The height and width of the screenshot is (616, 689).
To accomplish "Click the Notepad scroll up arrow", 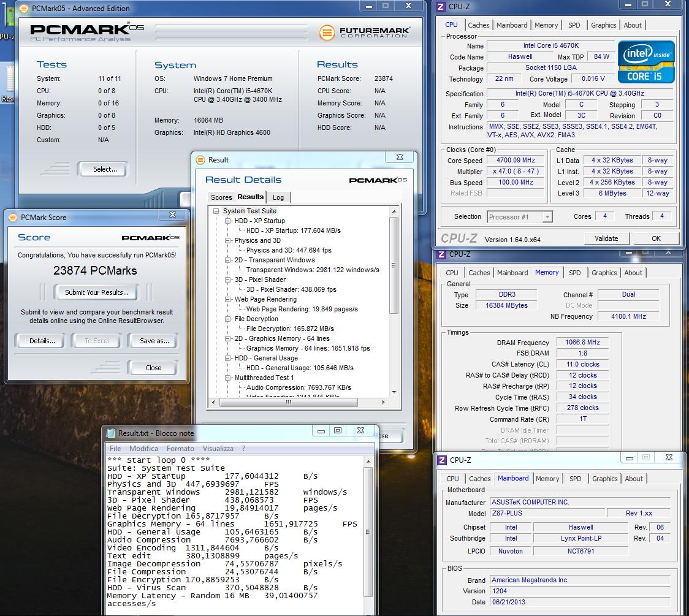I will pos(368,462).
